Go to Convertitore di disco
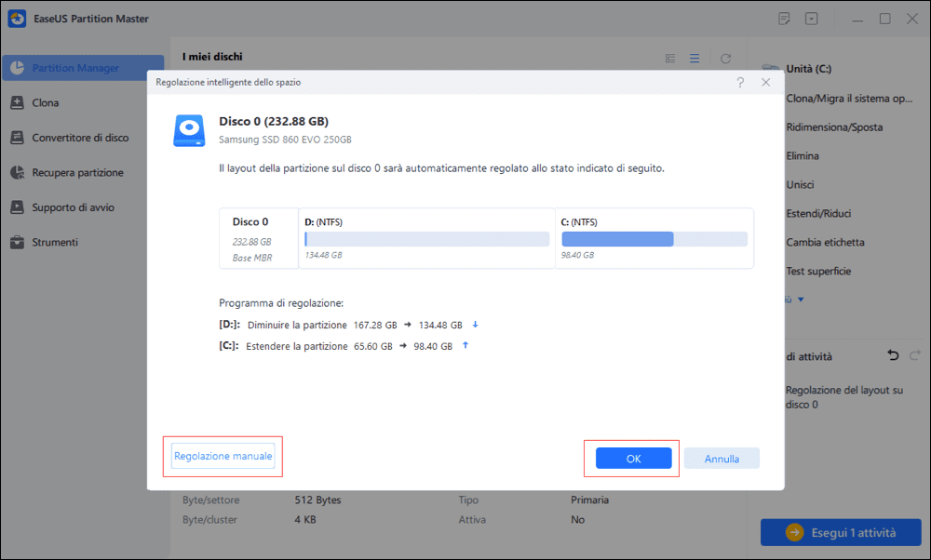Image resolution: width=931 pixels, height=560 pixels. tap(70, 138)
